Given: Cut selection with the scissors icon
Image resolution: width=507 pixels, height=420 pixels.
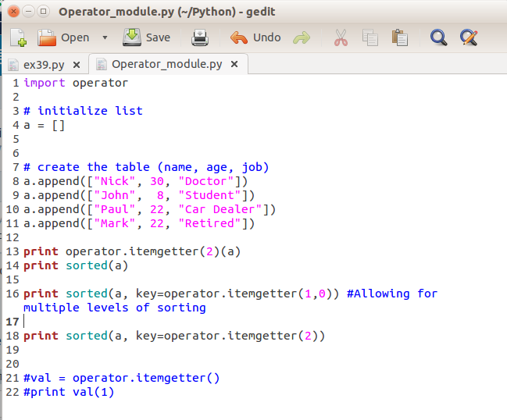Looking at the screenshot, I should point(341,37).
